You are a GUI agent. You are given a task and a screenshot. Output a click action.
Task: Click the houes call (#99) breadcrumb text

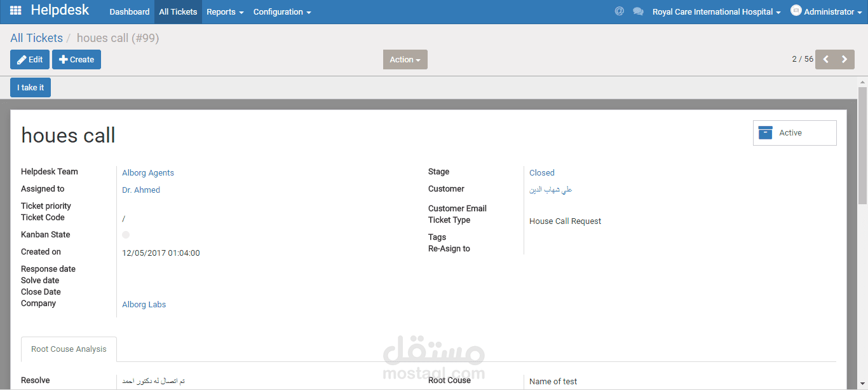click(x=118, y=38)
